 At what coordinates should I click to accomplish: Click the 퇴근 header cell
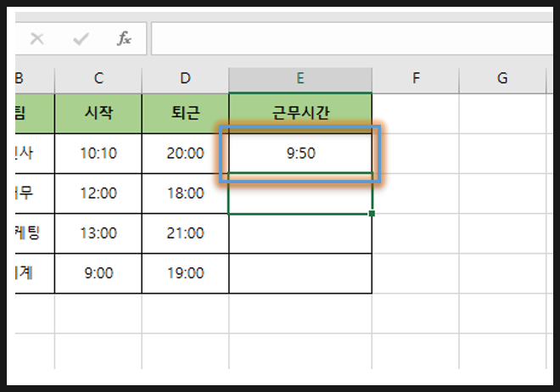coord(186,114)
